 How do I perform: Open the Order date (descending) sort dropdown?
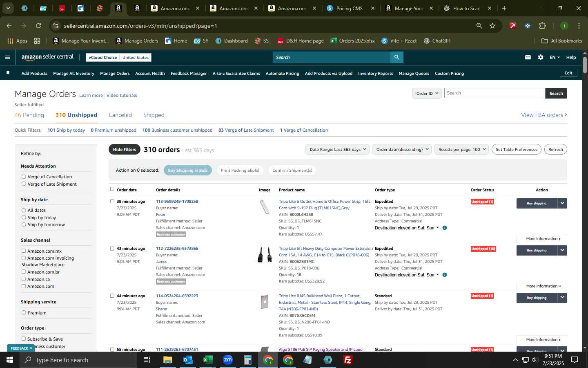coord(402,149)
